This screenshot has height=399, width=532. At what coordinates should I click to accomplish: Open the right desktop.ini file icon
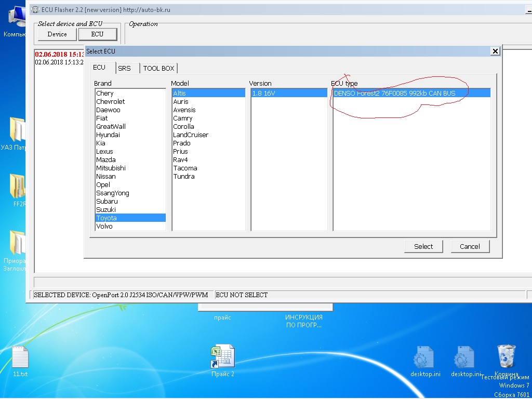point(464,357)
